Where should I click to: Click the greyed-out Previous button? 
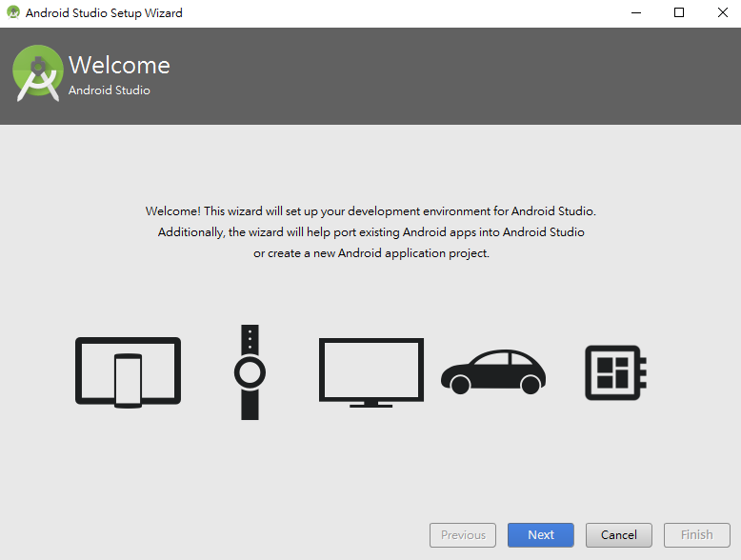pyautogui.click(x=463, y=535)
